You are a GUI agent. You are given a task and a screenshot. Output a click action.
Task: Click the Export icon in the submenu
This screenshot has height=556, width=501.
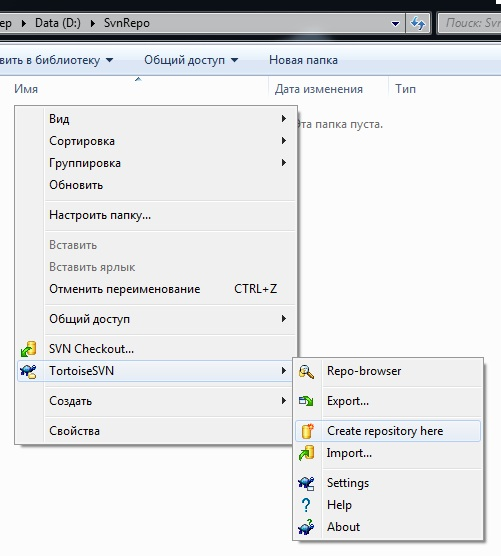pos(306,401)
